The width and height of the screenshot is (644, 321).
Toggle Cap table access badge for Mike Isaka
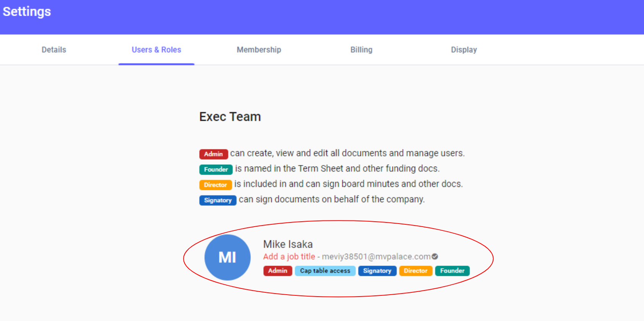coord(325,271)
